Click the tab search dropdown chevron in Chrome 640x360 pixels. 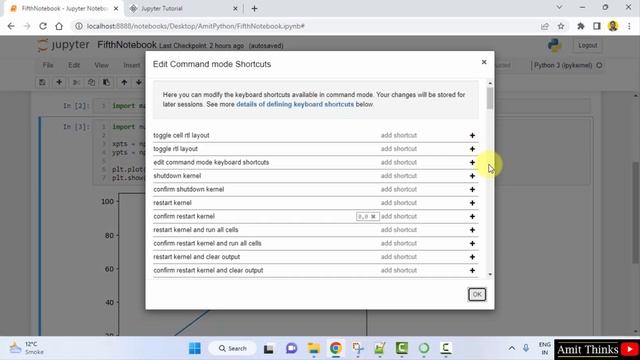pos(559,7)
